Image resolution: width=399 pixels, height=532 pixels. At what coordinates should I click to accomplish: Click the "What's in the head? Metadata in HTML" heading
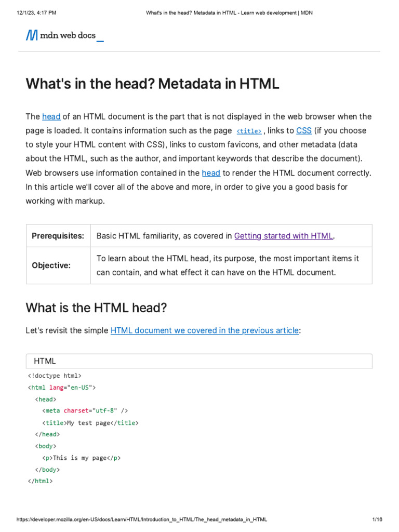(x=152, y=84)
